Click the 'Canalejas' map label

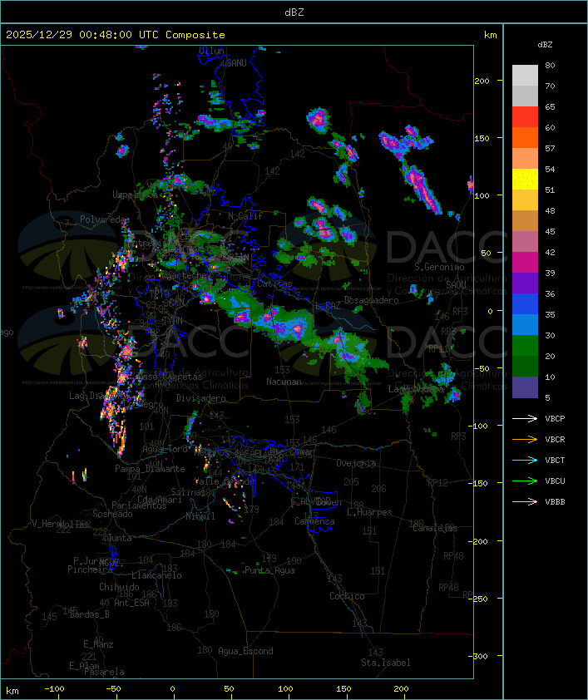coord(435,528)
